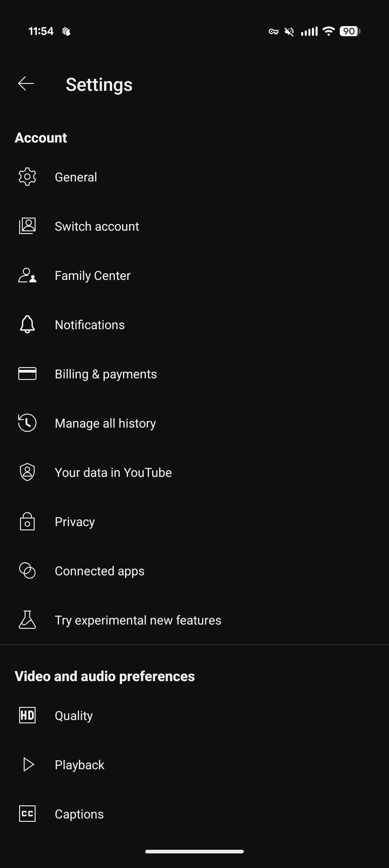Tap the experimental features flask icon
The width and height of the screenshot is (389, 868).
(27, 620)
